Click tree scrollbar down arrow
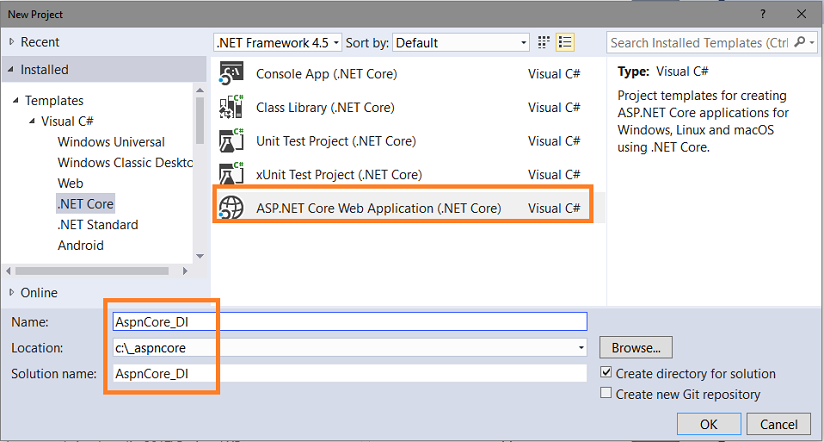The image size is (824, 442). [x=200, y=256]
